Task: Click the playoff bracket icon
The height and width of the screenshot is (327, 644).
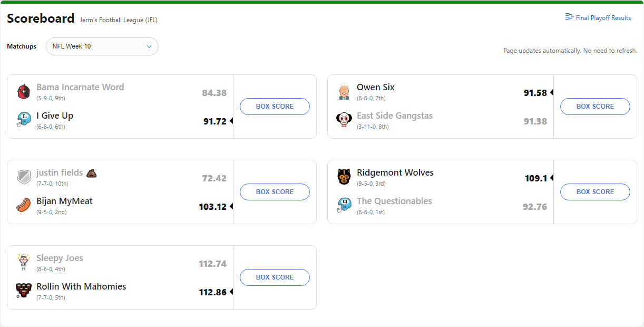Action: coord(569,17)
